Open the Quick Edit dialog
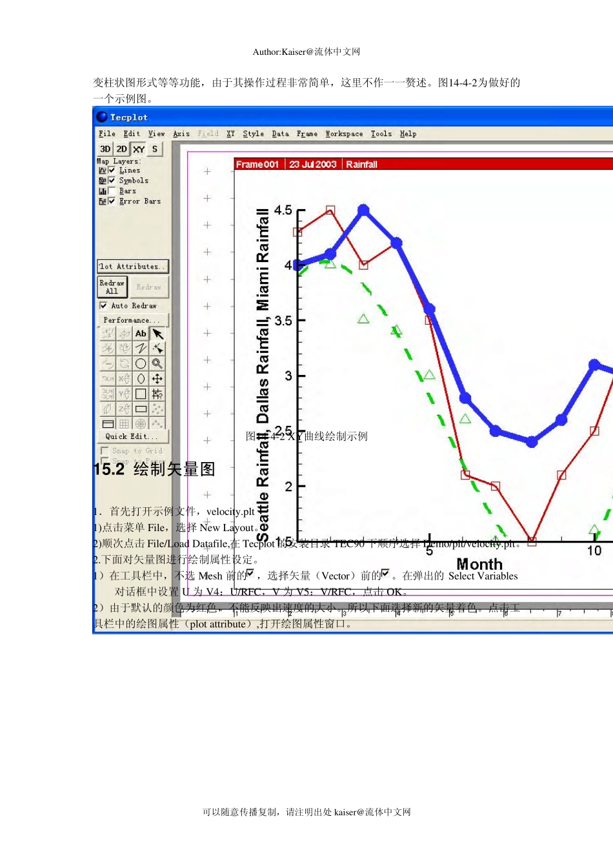613x868 pixels. pyautogui.click(x=133, y=437)
